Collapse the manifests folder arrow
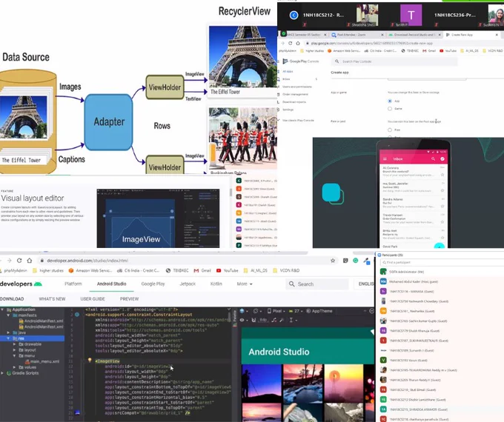The width and height of the screenshot is (504, 422). 8,315
